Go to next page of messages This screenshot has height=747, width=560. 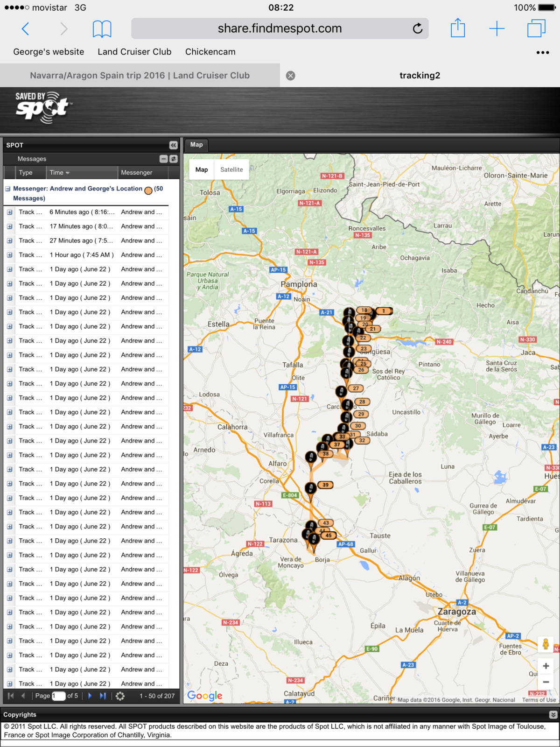coord(90,696)
